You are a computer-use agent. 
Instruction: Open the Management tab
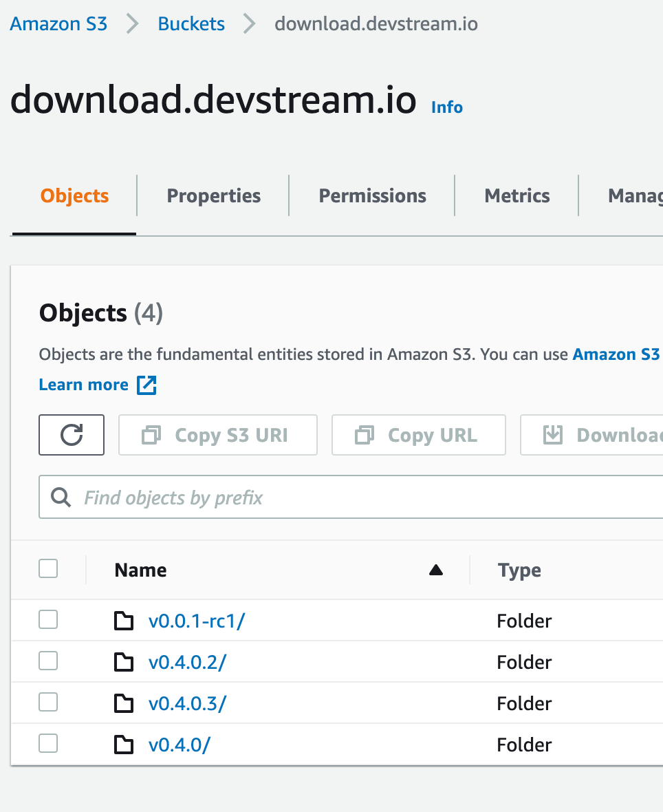click(x=635, y=195)
